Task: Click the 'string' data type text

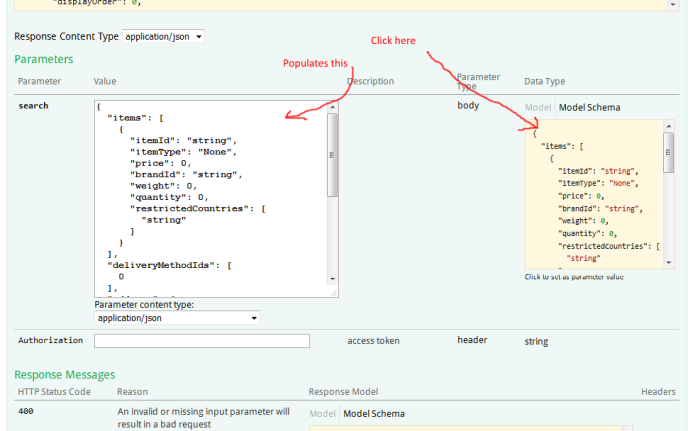Action: point(536,342)
